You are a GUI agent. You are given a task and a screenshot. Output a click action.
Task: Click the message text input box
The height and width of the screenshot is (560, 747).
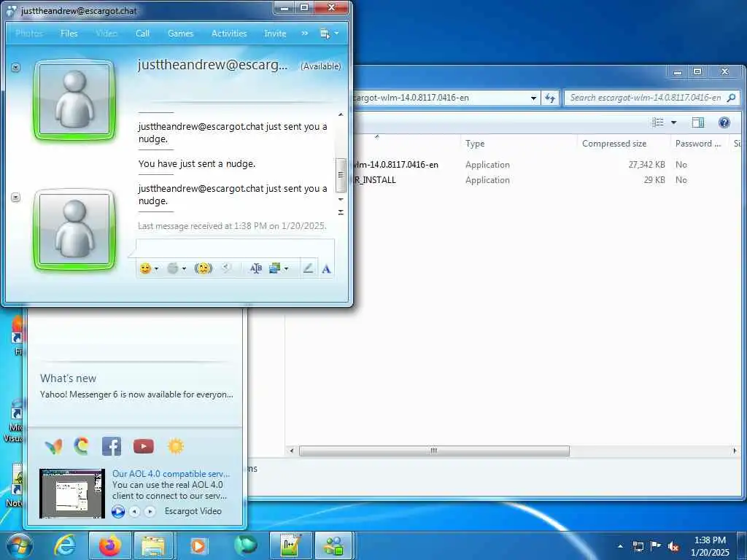pyautogui.click(x=236, y=249)
